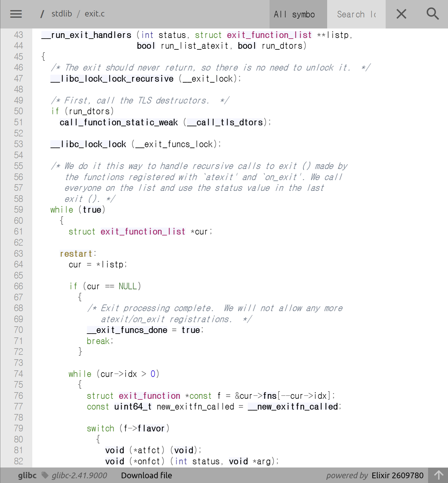Open the 'All symbols' dropdown
Image resolution: width=448 pixels, height=483 pixels.
[298, 14]
